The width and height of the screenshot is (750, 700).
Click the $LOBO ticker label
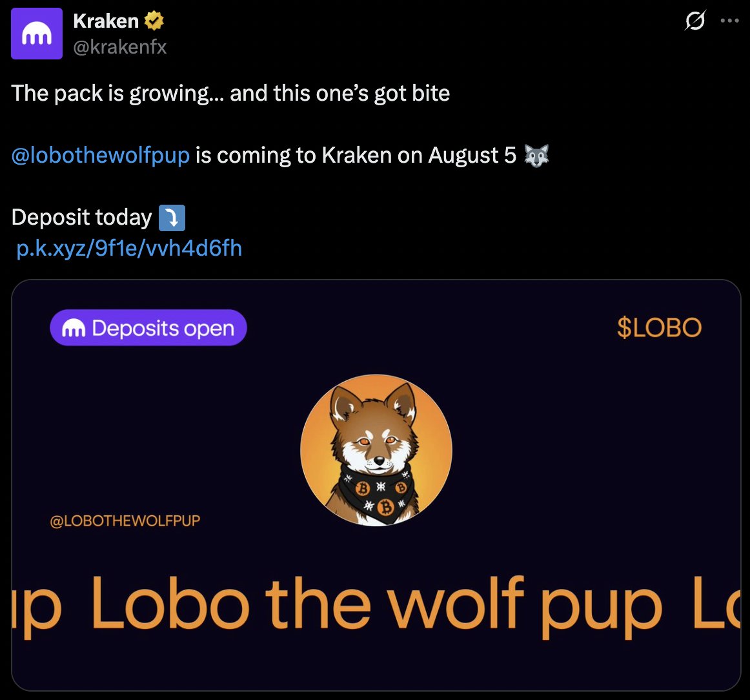659,328
